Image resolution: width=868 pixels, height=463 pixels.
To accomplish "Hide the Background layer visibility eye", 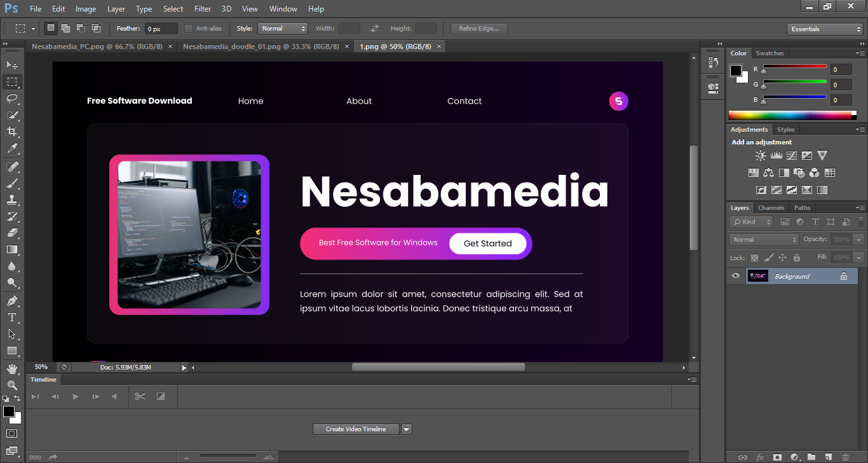I will pyautogui.click(x=736, y=276).
